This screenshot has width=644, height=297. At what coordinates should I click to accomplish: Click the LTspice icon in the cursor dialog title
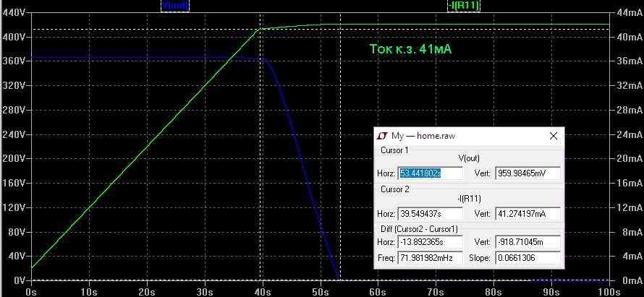383,136
